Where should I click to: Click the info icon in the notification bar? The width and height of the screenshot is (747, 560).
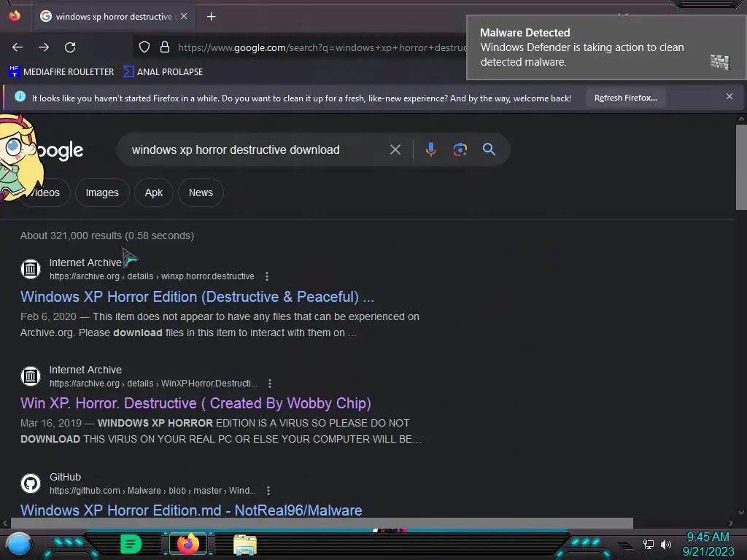20,97
